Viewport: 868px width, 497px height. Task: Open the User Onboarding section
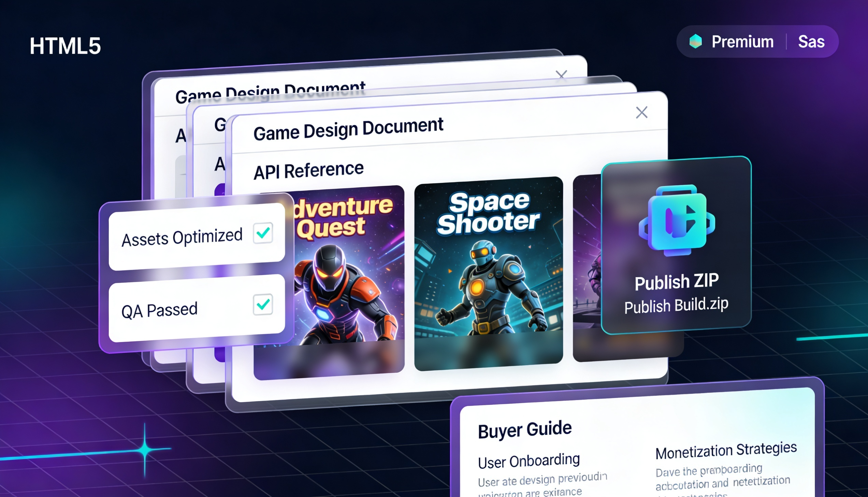(x=529, y=461)
